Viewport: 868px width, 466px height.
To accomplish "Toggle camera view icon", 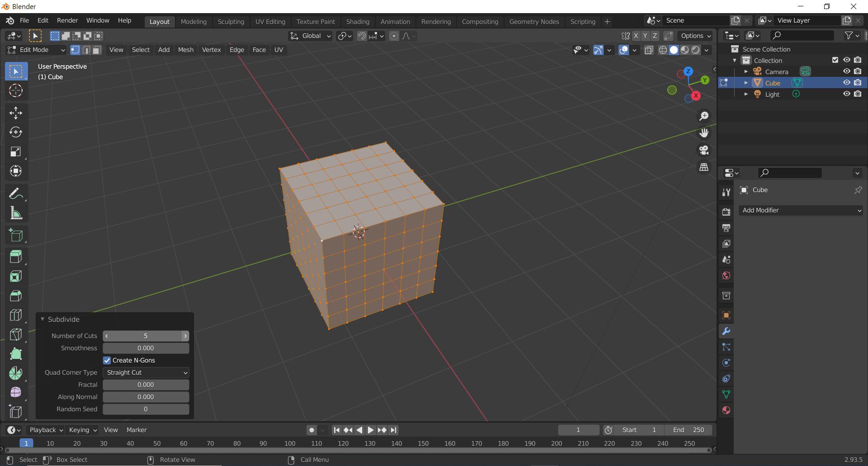I will 704,150.
